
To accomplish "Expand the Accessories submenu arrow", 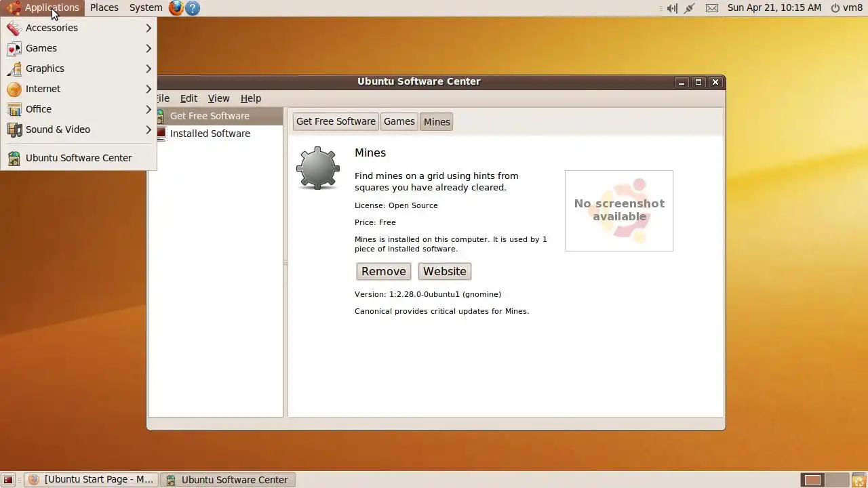I will (149, 28).
